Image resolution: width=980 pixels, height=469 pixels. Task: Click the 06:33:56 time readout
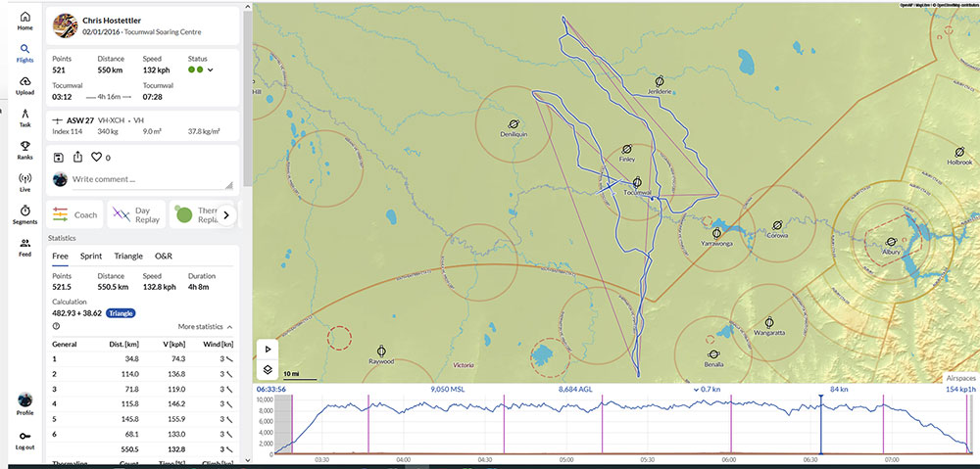pyautogui.click(x=271, y=389)
